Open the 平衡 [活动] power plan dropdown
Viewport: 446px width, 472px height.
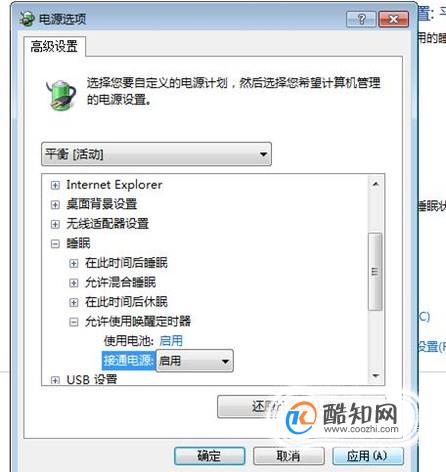[156, 154]
